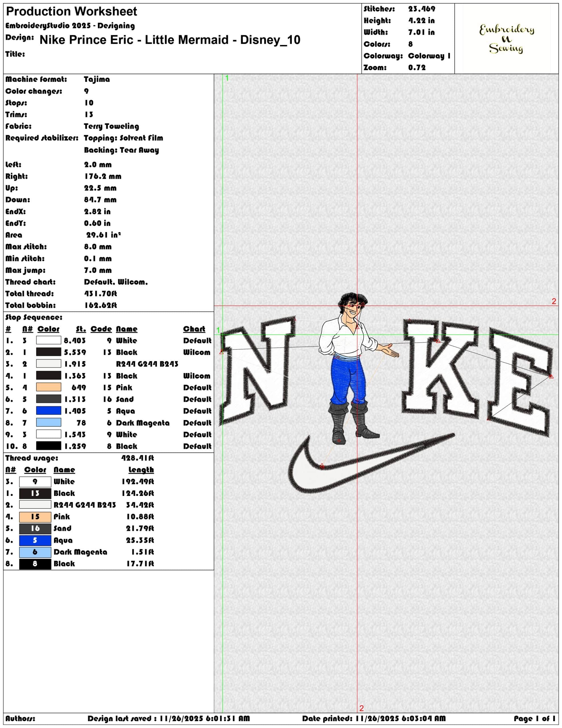Click the design name 'Nike Prince Eric - Little Mermaid - Disney_10'

[x=170, y=40]
